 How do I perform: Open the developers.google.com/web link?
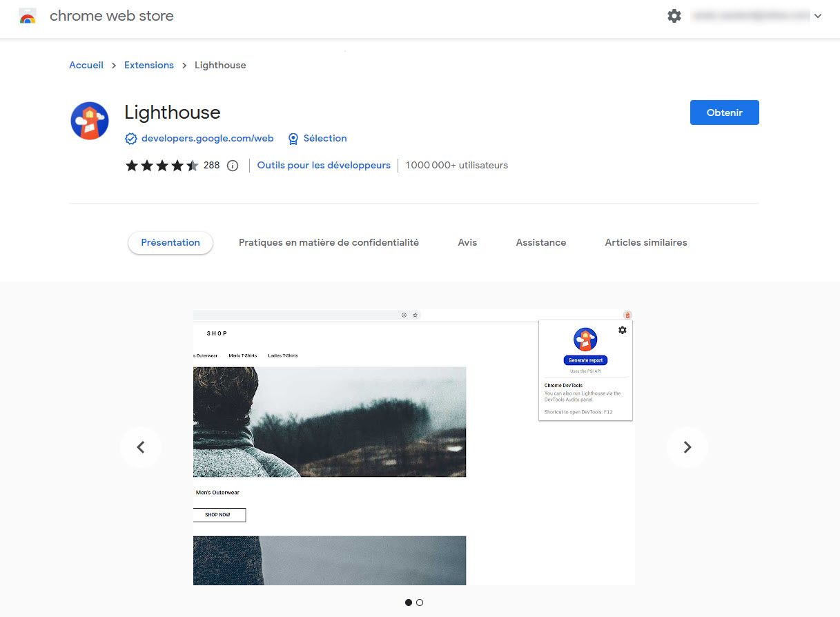coord(207,138)
